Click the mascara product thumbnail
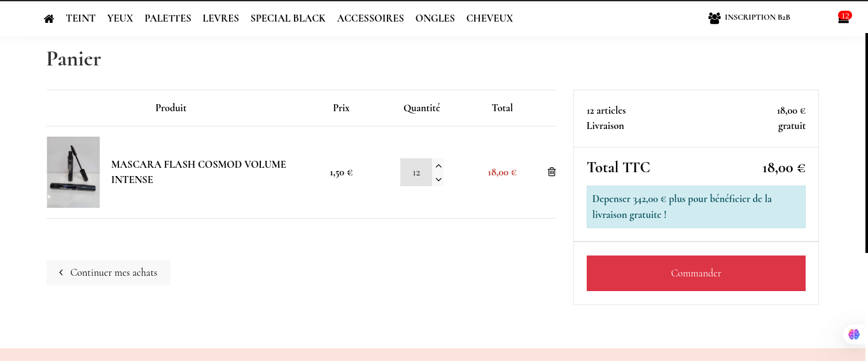Image resolution: width=868 pixels, height=361 pixels. 73,172
